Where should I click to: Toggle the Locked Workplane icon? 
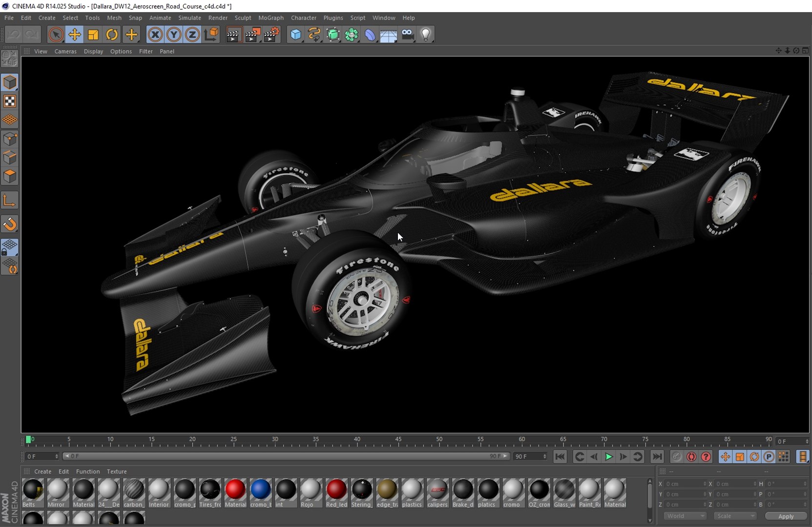point(10,247)
